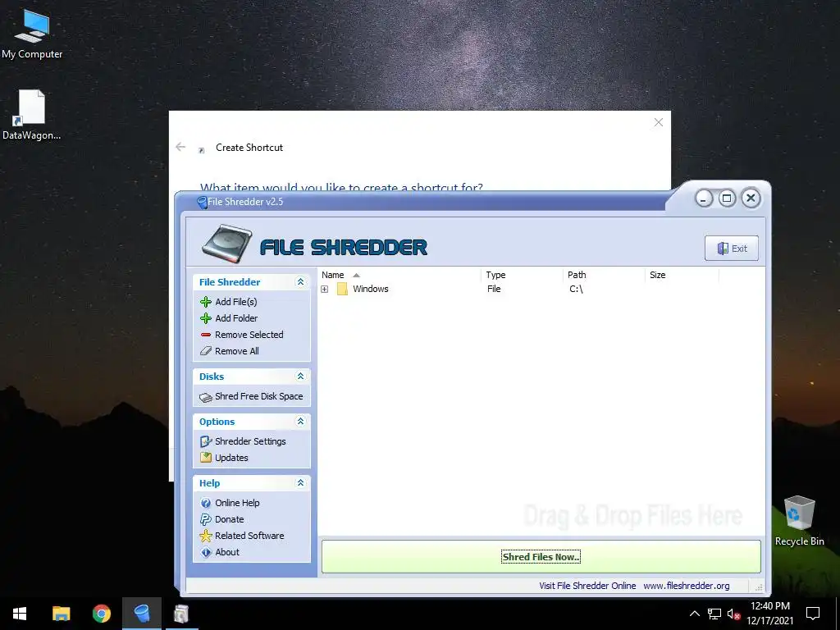Click the Add Folder green plus icon
Viewport: 840px width, 630px height.
coord(206,319)
